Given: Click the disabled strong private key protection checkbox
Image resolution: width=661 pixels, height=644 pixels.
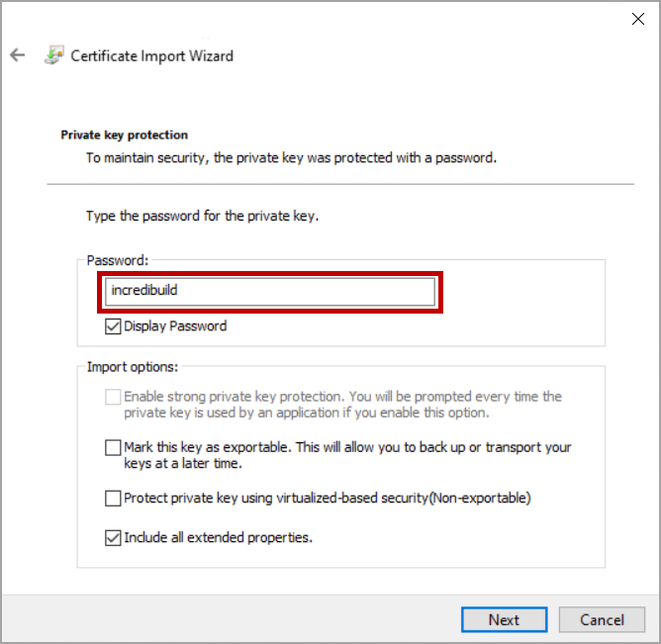Looking at the screenshot, I should click(x=113, y=397).
